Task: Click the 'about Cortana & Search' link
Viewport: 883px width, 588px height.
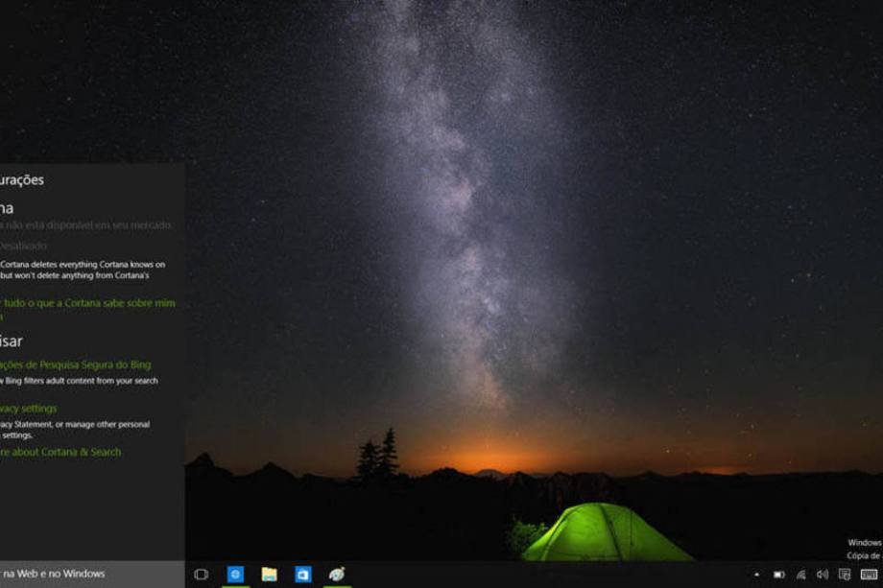Action: point(61,452)
